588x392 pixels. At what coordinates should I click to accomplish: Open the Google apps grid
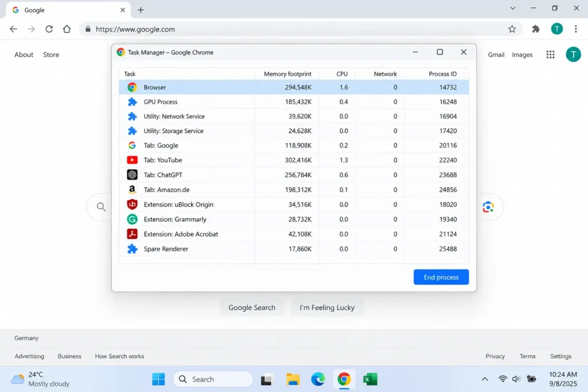click(x=551, y=55)
